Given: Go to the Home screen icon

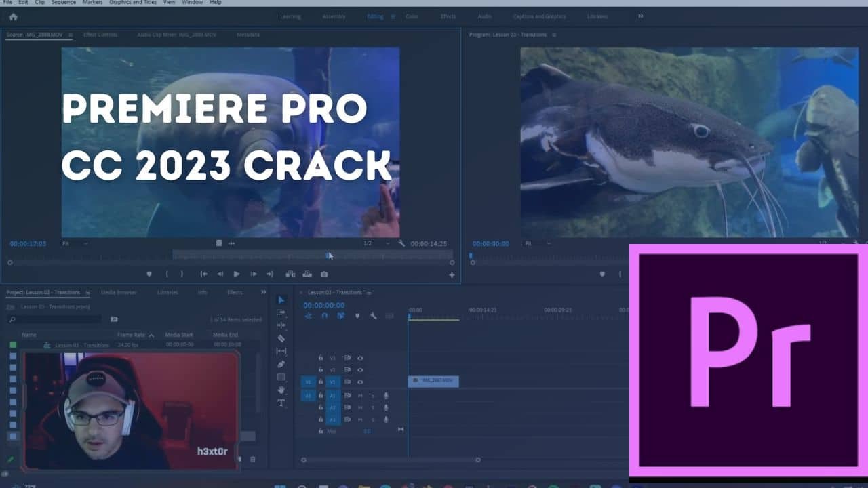Looking at the screenshot, I should pos(13,16).
